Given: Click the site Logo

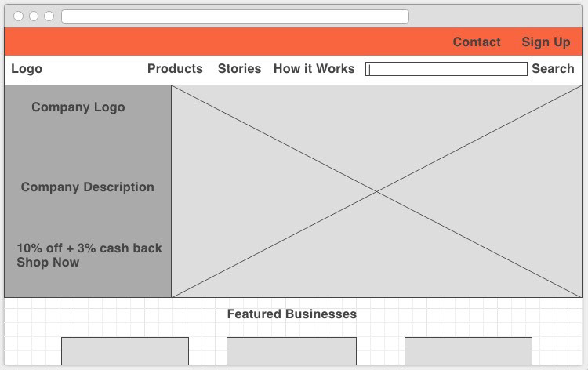Looking at the screenshot, I should click(x=27, y=69).
